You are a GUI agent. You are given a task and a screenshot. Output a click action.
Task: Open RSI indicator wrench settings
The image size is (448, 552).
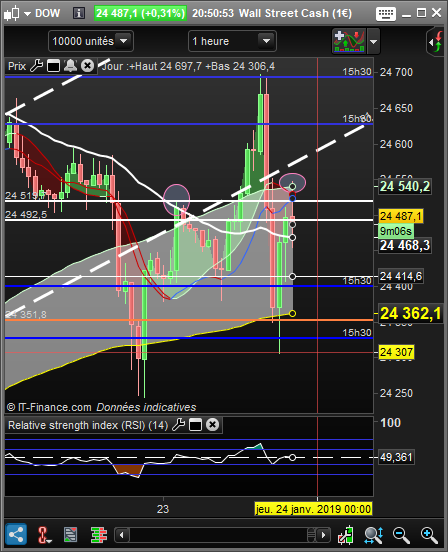178,425
